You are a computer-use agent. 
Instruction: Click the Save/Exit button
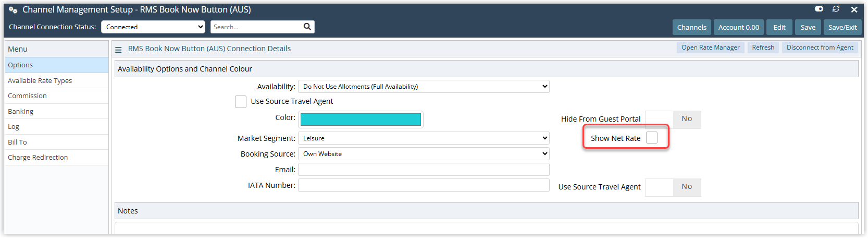click(x=842, y=27)
